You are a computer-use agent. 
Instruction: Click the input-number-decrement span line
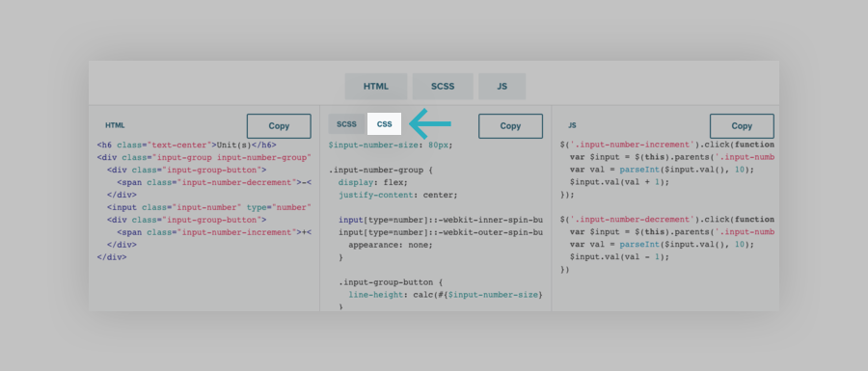(214, 182)
